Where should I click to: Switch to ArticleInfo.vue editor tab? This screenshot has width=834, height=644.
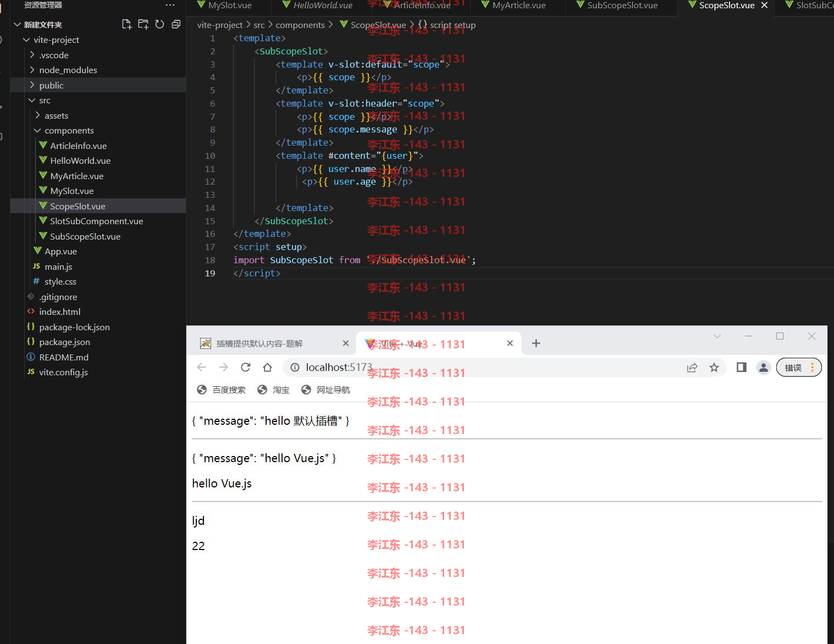422,5
